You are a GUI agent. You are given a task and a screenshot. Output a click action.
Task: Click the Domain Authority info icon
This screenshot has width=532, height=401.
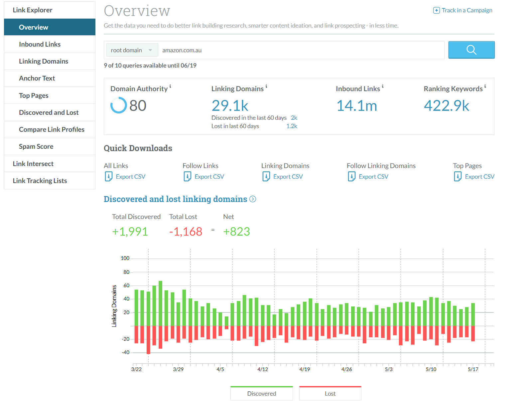(x=170, y=86)
